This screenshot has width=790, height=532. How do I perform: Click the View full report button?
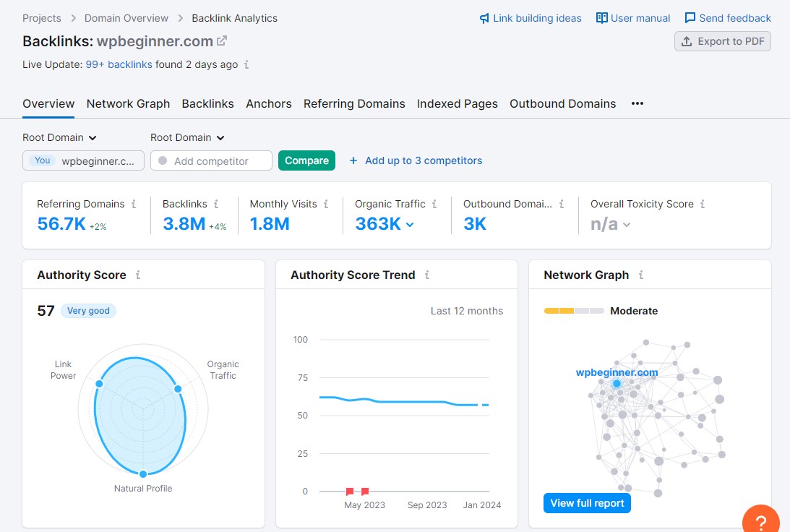(587, 503)
